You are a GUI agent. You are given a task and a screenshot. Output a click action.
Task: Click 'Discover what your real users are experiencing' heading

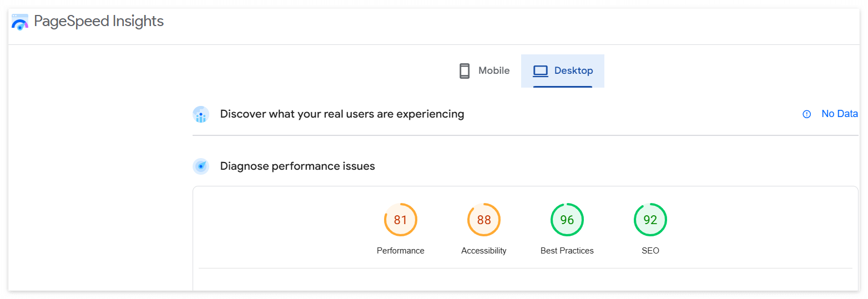[342, 114]
